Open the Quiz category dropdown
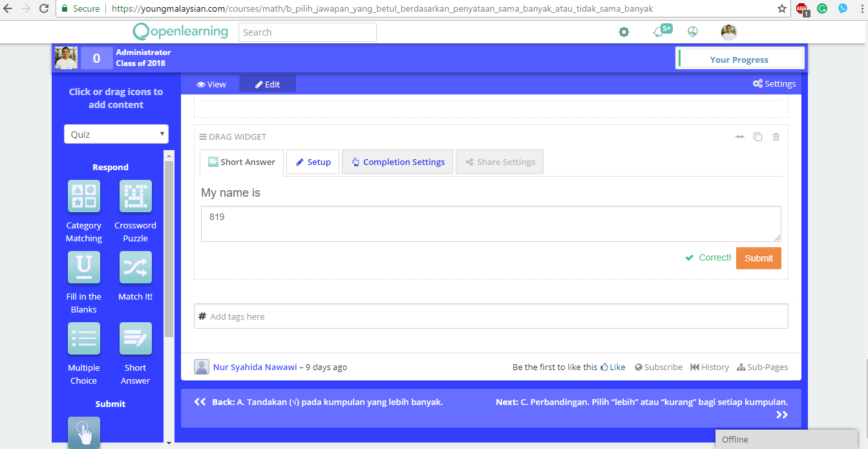 116,133
